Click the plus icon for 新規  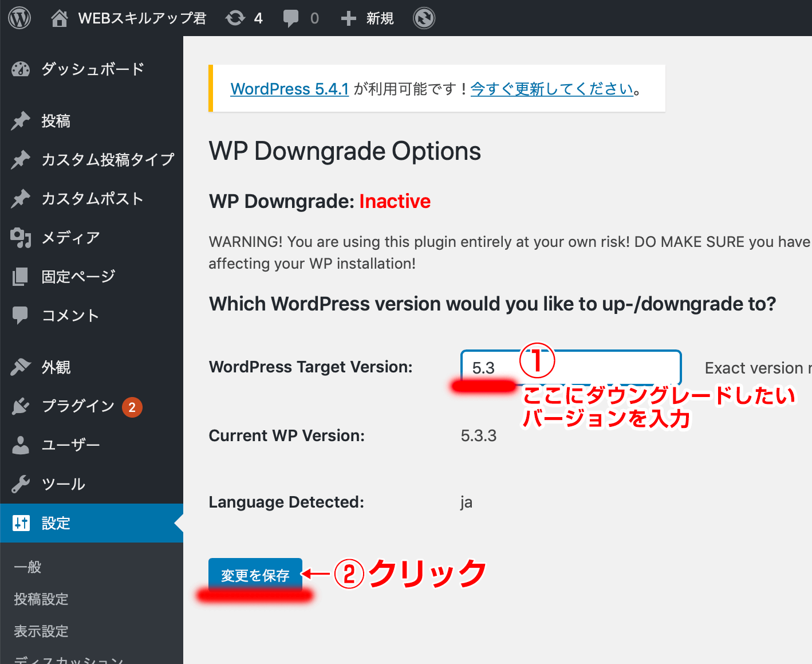(x=349, y=19)
